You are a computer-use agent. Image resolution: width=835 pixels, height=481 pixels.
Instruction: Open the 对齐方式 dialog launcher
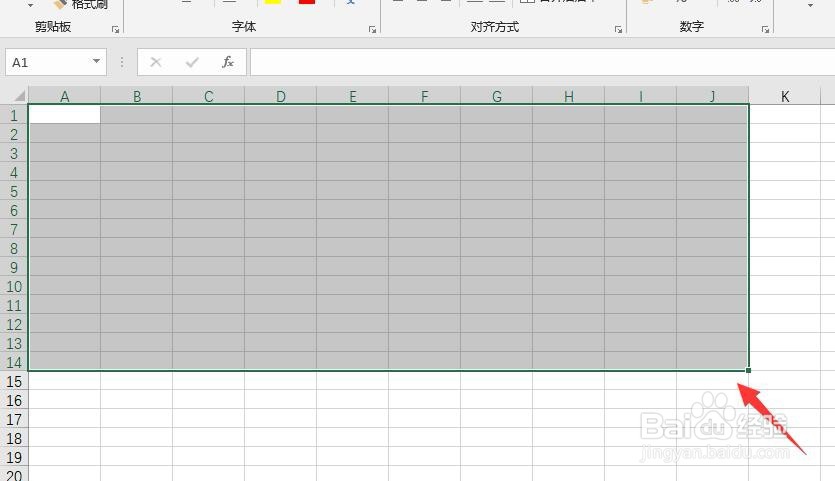click(618, 29)
